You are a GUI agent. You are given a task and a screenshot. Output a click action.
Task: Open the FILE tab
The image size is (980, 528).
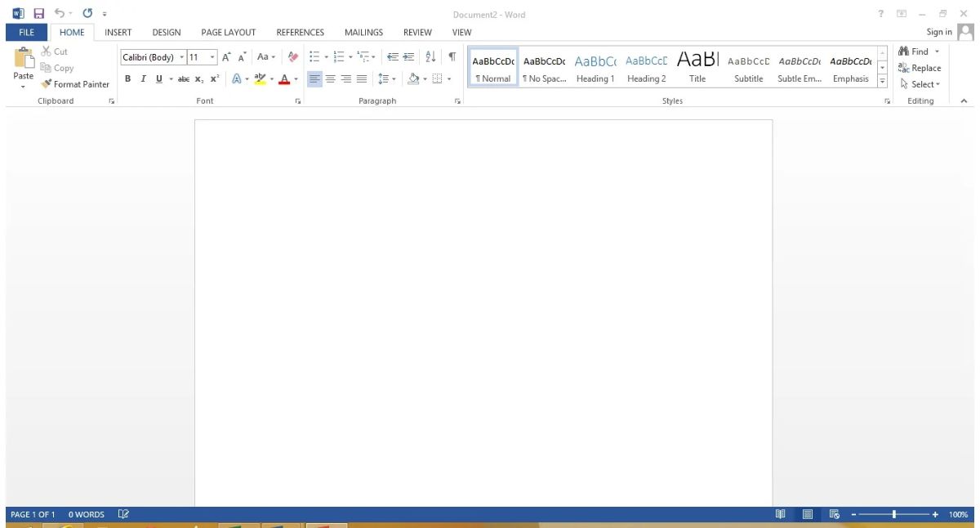(x=26, y=33)
